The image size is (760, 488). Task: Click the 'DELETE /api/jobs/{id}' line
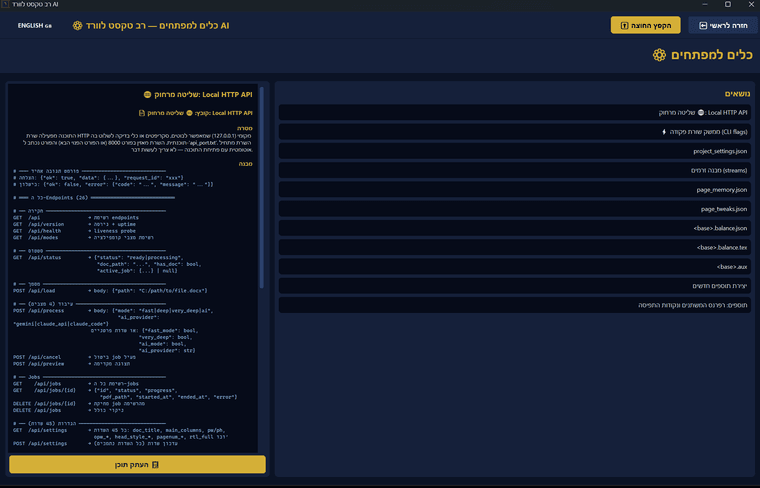79,404
